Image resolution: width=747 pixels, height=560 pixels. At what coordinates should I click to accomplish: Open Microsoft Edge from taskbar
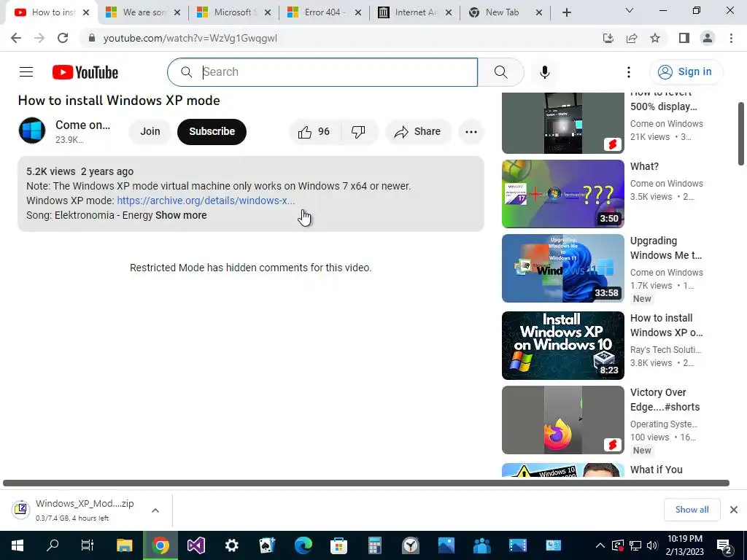tap(303, 545)
